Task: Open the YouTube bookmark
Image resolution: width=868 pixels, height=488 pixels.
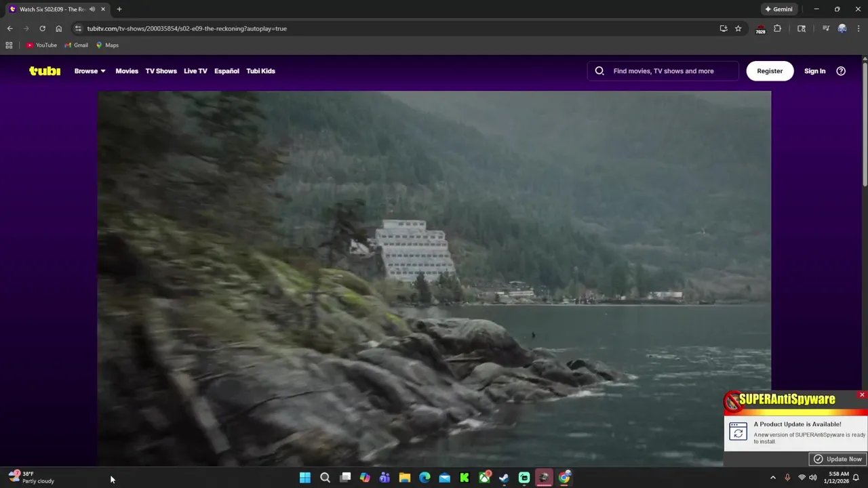Action: [x=41, y=45]
